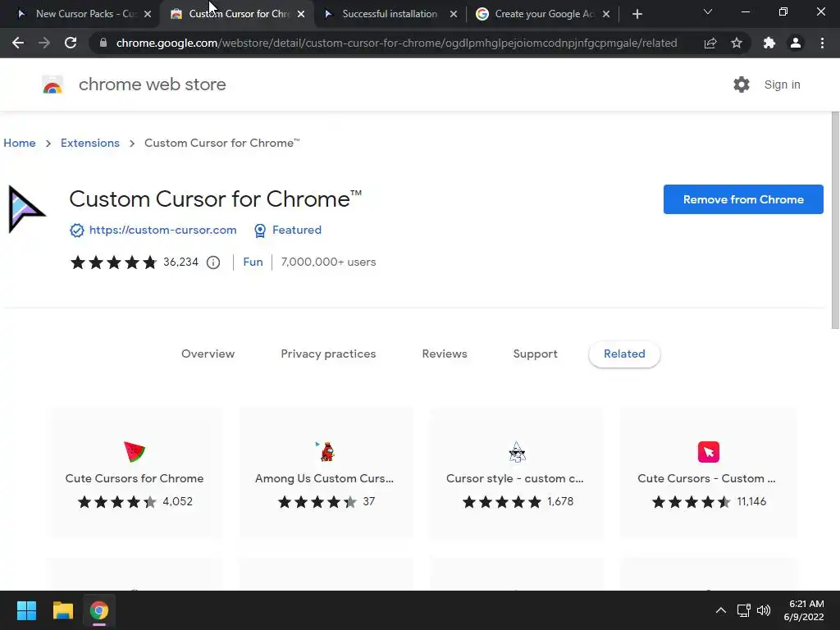This screenshot has height=630, width=840.
Task: Click the pink Cute Cursors - Custom icon
Action: [x=708, y=452]
